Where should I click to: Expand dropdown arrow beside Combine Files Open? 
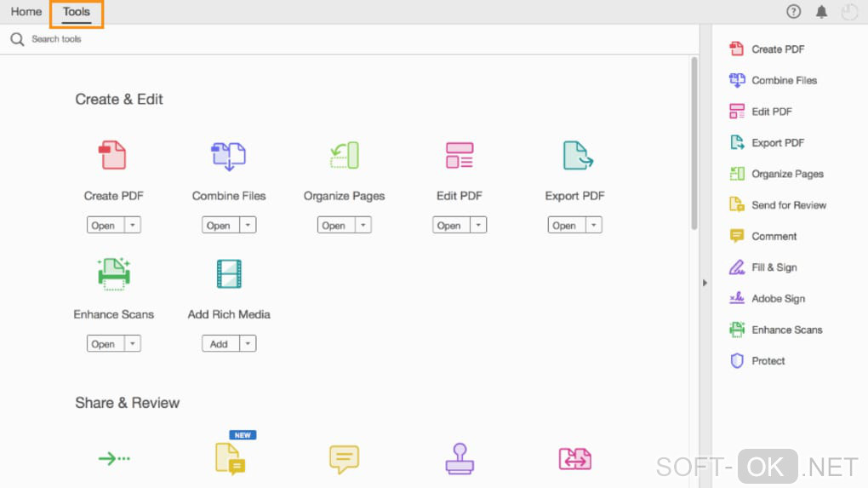[248, 225]
